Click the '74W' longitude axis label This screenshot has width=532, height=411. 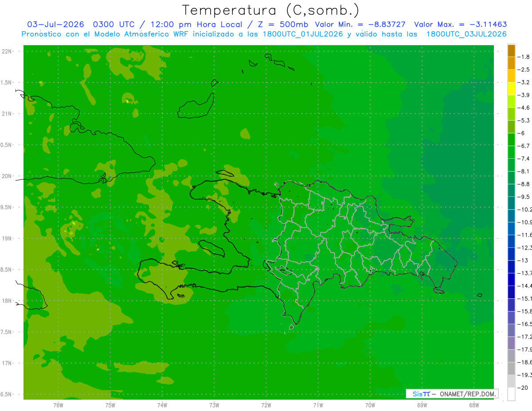coord(162,405)
